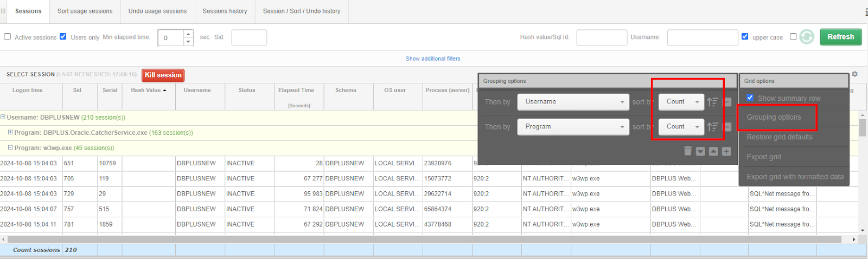Add grouping level with plus icon
868x259 pixels.
[x=726, y=152]
